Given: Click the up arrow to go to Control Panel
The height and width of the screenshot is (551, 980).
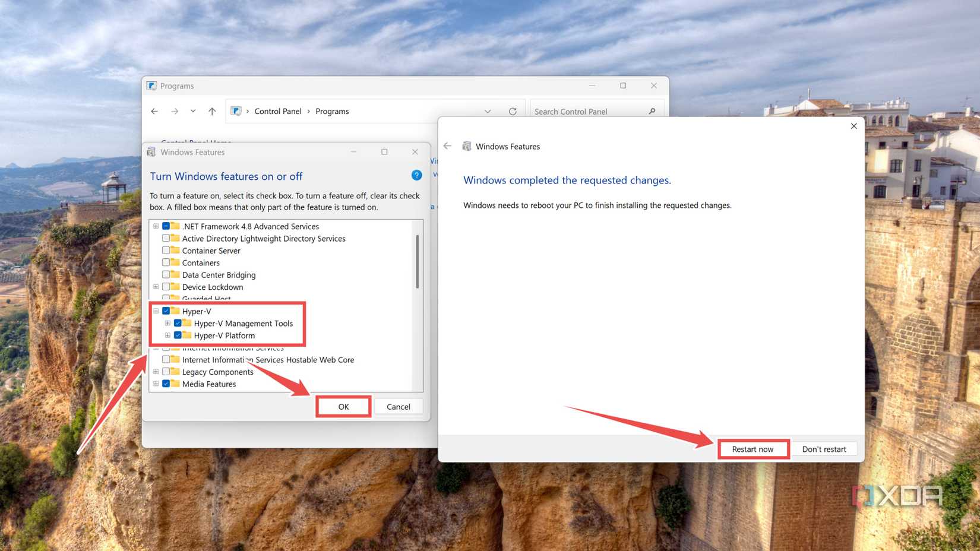Looking at the screenshot, I should click(212, 111).
